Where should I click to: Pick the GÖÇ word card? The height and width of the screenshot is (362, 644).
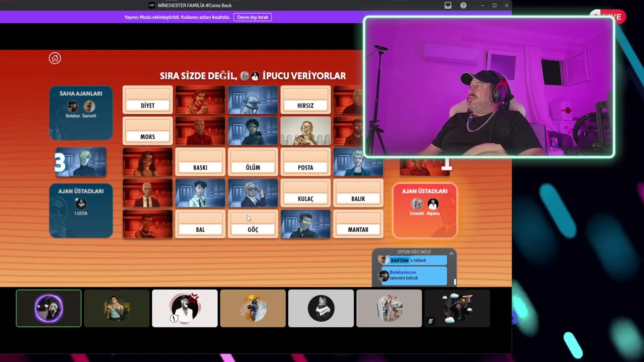tap(253, 224)
